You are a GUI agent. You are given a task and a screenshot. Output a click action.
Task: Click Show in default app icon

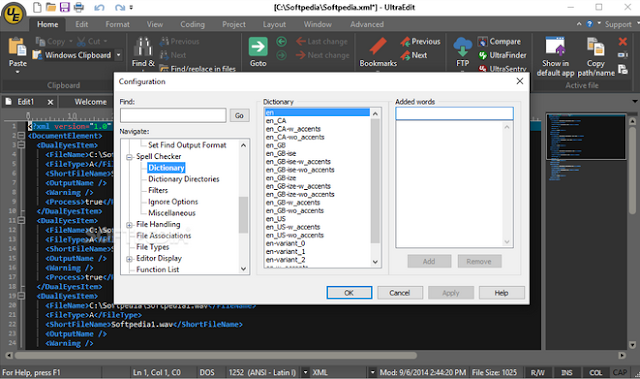[555, 46]
